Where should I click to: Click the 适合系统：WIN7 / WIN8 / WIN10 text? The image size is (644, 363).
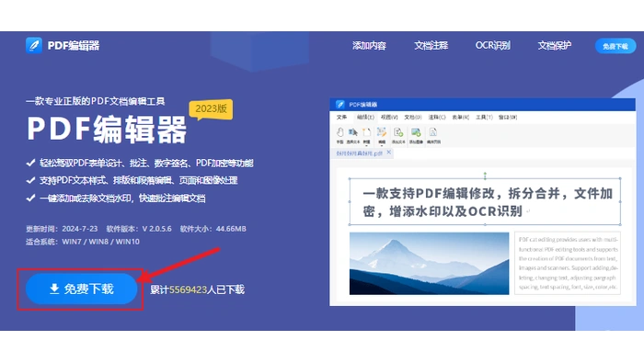[83, 242]
